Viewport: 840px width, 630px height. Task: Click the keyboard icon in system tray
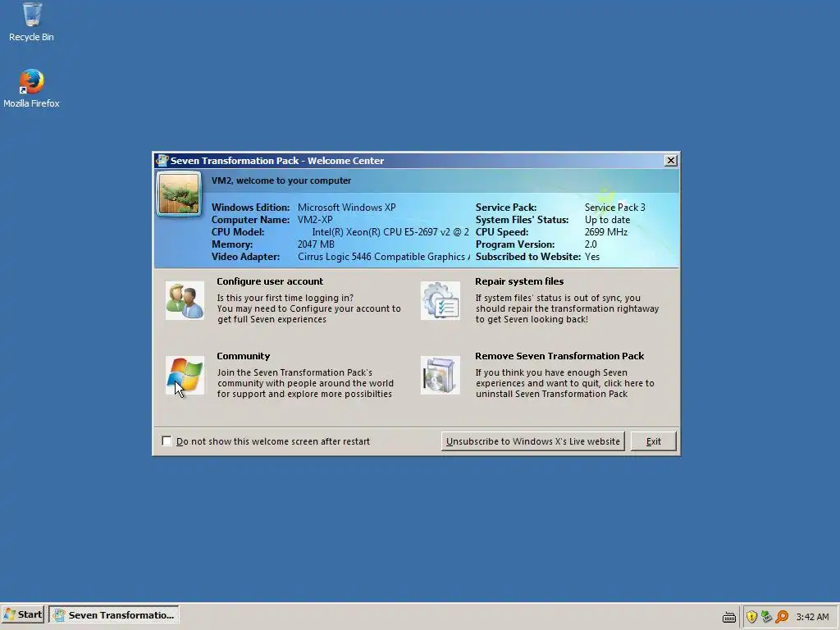[x=729, y=617]
